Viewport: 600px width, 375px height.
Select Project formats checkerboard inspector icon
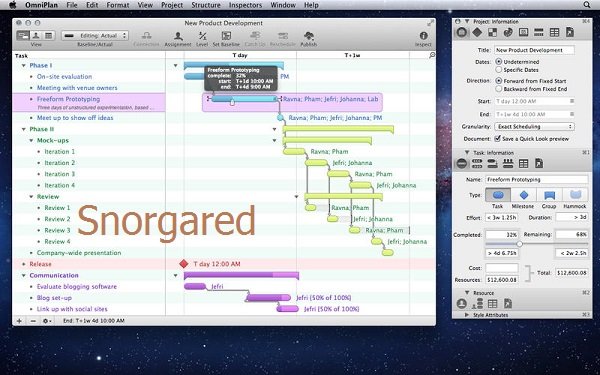pyautogui.click(x=492, y=33)
